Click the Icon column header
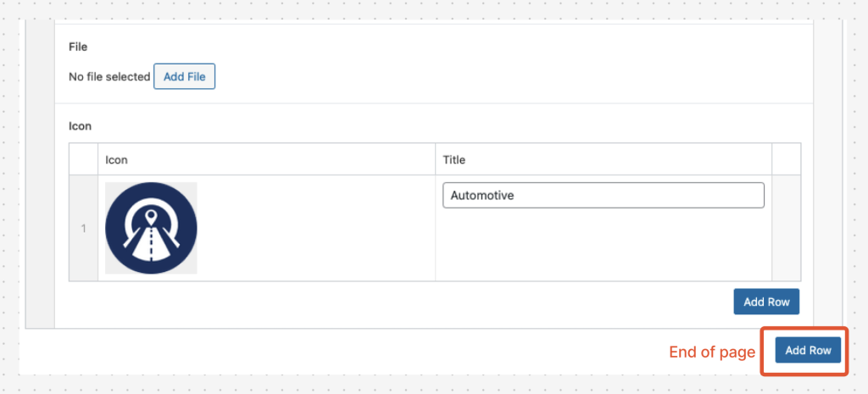The height and width of the screenshot is (394, 868). coord(117,160)
